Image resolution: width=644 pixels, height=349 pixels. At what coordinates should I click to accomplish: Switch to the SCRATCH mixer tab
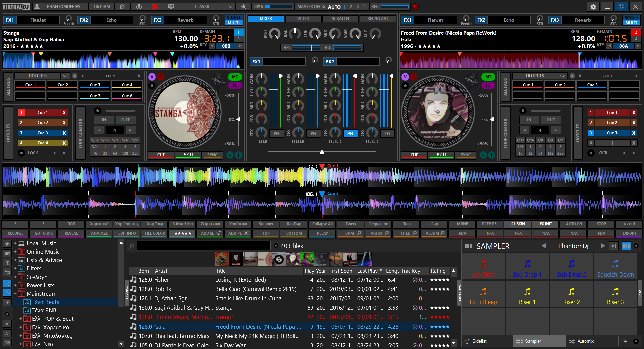point(340,19)
